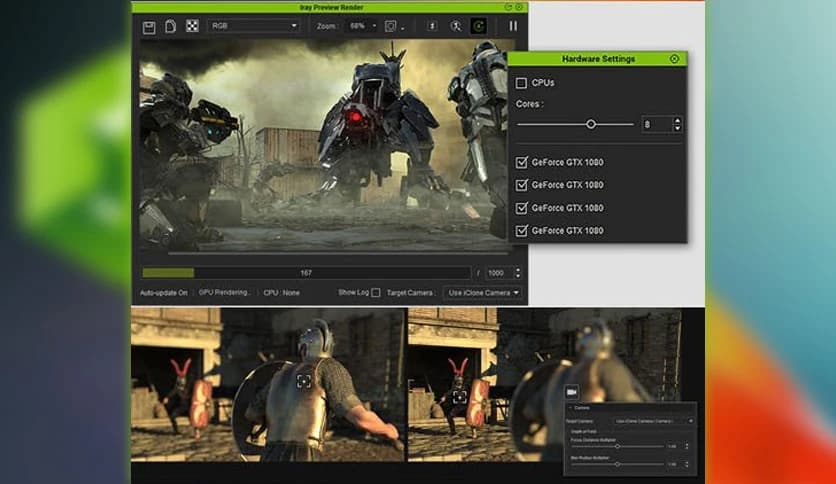Viewport: 836px width, 484px height.
Task: Click the Focus Distance Multiplier slider handle
Action: pyautogui.click(x=617, y=446)
